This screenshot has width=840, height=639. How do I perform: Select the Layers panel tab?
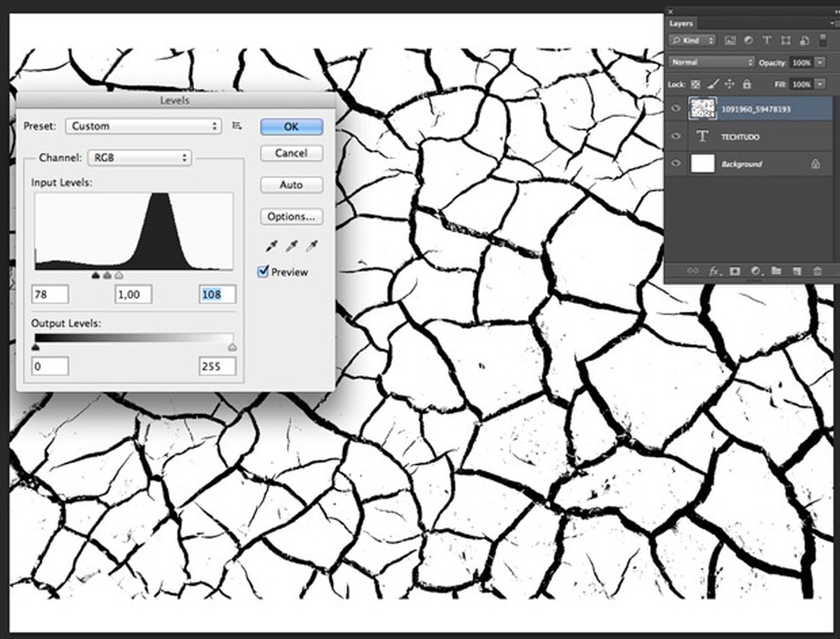[x=681, y=23]
